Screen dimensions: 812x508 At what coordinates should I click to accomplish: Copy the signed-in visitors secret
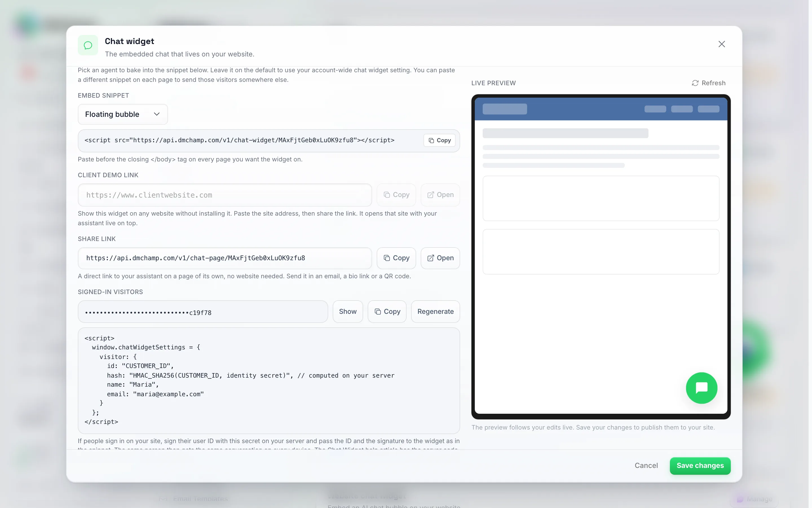[x=387, y=312]
